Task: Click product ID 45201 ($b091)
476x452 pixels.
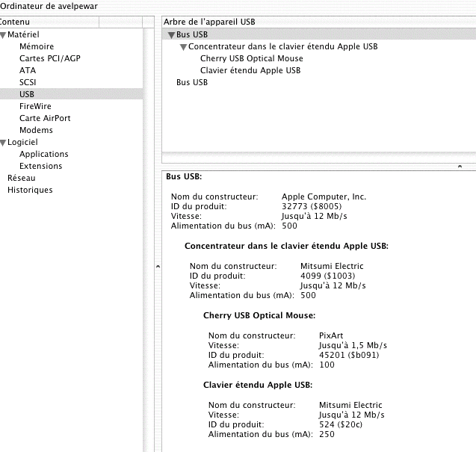Action: [x=349, y=355]
